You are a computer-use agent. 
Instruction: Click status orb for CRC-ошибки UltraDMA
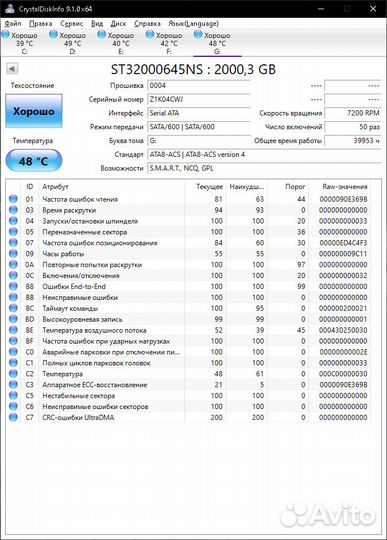(13, 417)
